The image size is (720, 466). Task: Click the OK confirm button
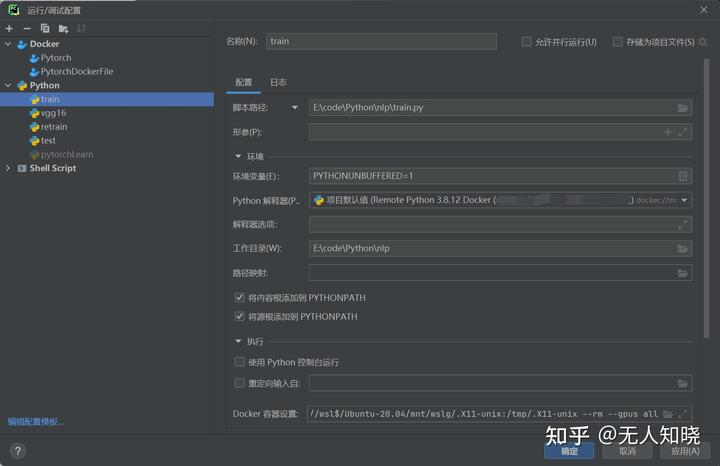(x=569, y=451)
